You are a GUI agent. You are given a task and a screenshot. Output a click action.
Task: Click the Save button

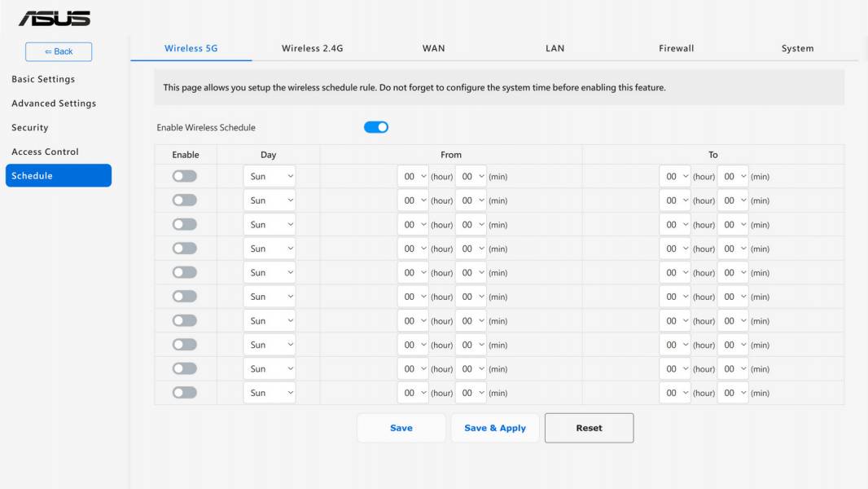[401, 428]
